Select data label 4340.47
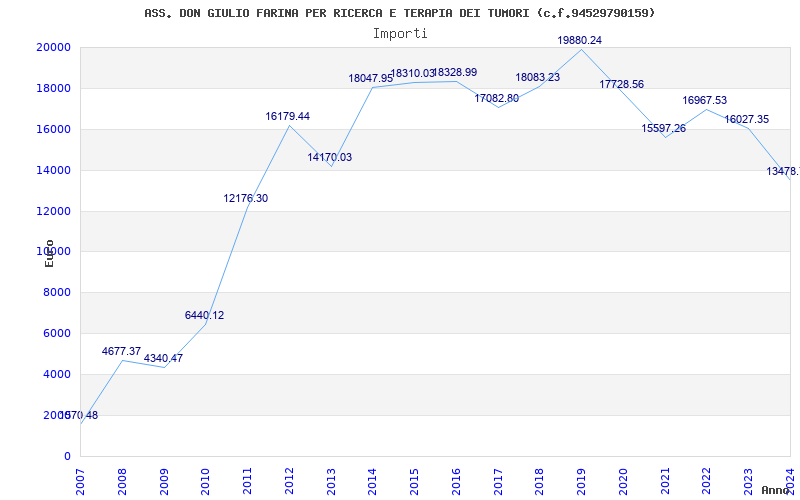Image resolution: width=800 pixels, height=500 pixels. 163,358
